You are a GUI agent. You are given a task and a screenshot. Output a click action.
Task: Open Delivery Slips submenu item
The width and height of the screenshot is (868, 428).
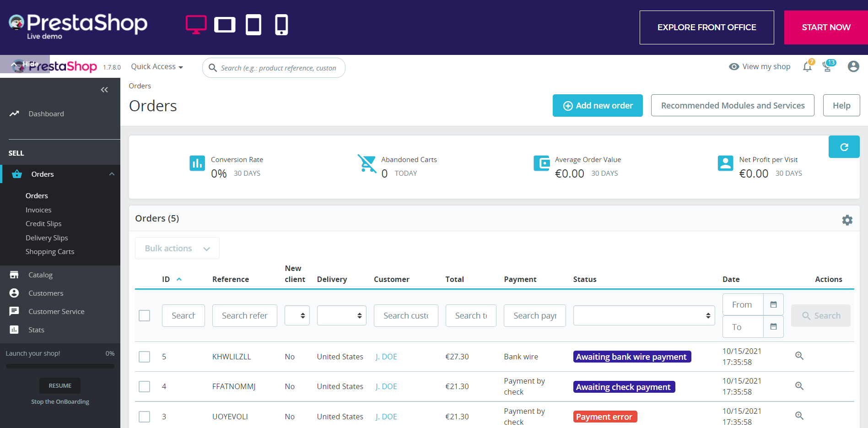coord(47,238)
